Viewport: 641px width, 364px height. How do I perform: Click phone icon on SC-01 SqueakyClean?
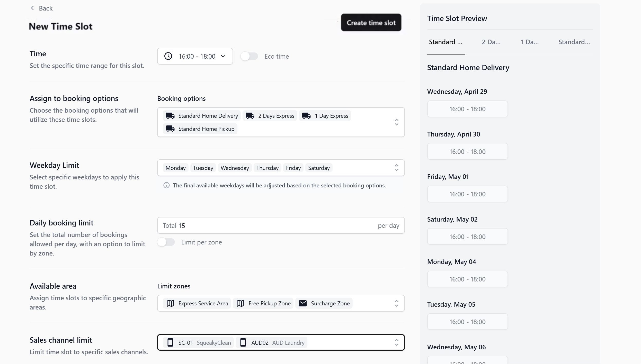170,343
